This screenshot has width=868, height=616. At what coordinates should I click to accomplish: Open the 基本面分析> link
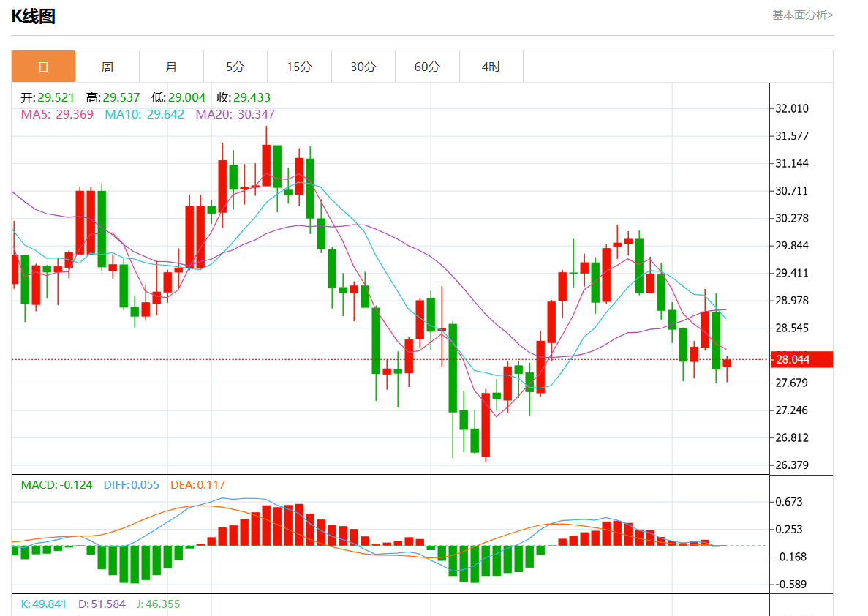803,15
